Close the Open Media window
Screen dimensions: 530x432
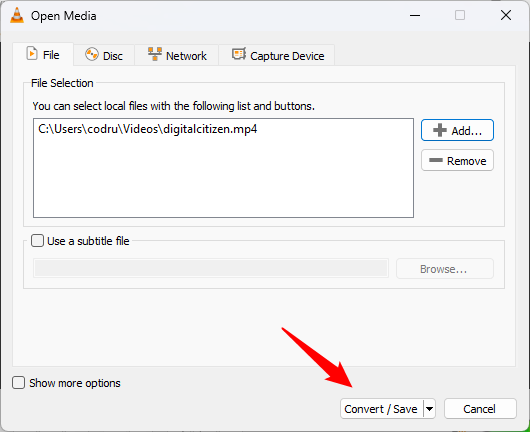point(506,15)
